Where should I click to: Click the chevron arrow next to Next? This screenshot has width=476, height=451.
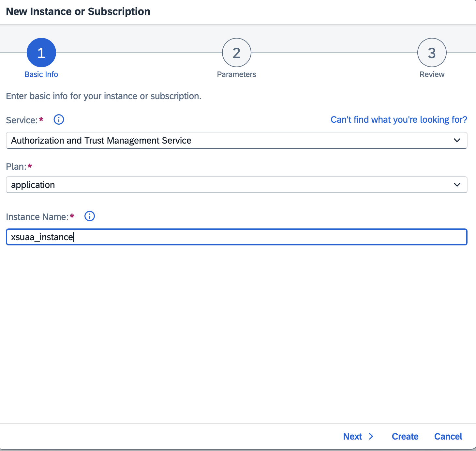tap(371, 436)
